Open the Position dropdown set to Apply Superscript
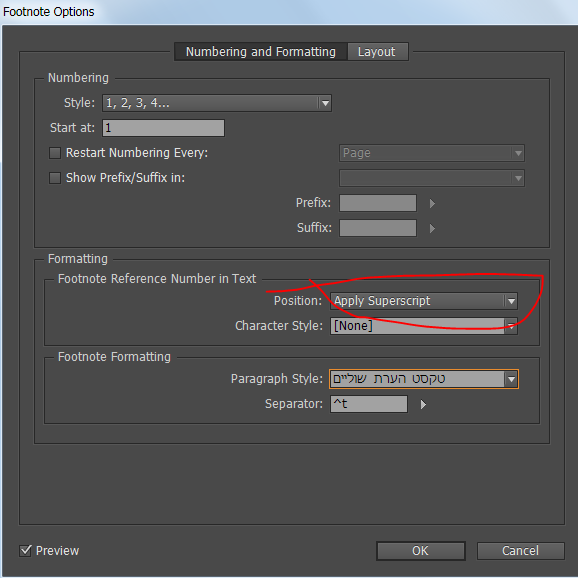Viewport: 578px width, 578px height. point(424,301)
